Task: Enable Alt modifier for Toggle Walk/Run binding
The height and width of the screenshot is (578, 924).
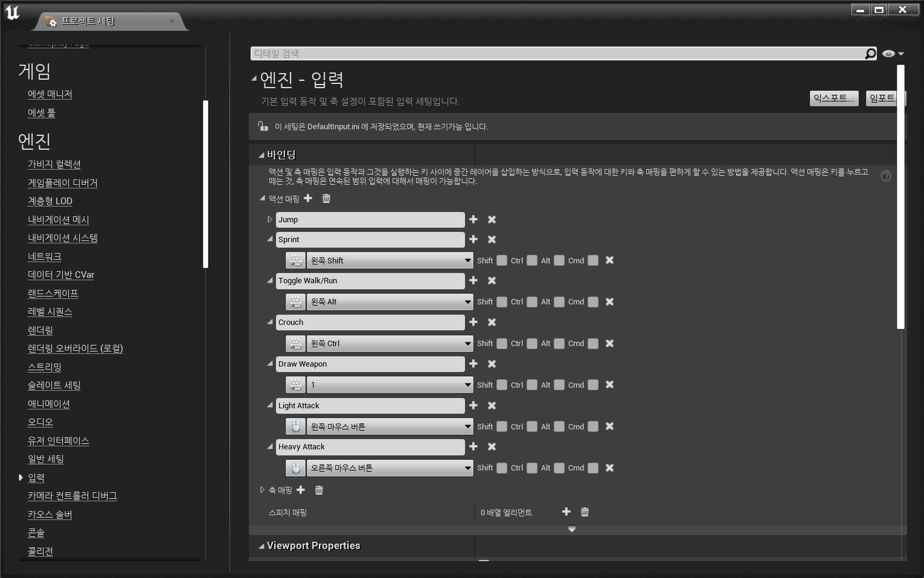Action: point(559,301)
